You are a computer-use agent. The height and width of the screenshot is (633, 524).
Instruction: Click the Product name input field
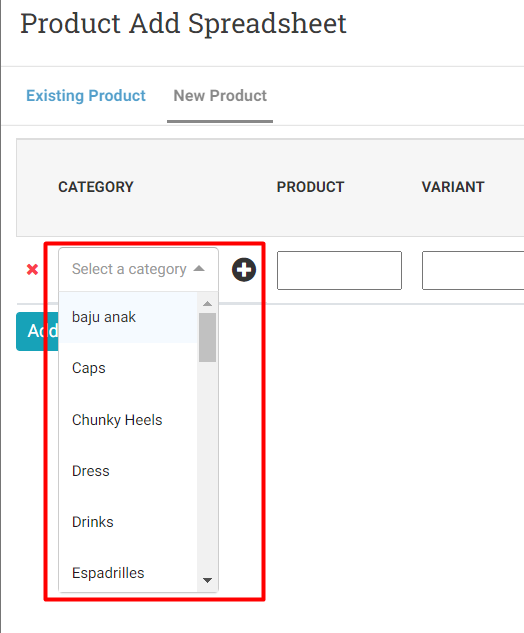(340, 270)
